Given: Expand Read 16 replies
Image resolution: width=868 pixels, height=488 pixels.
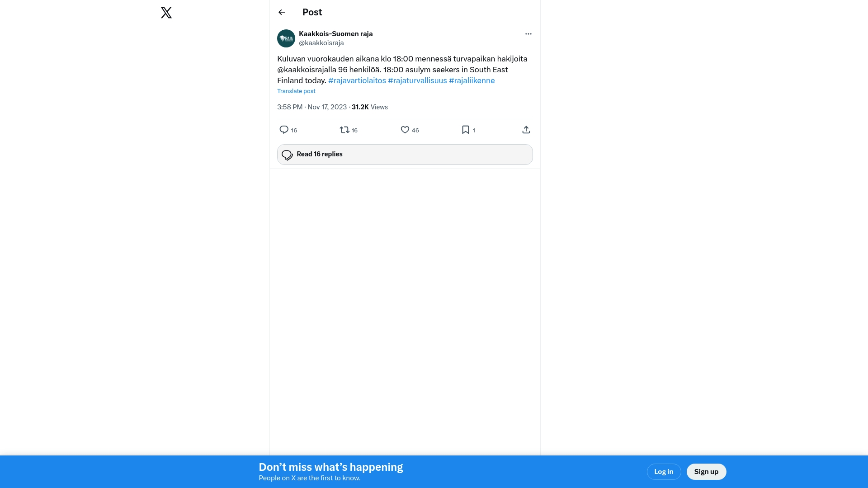Looking at the screenshot, I should click(405, 155).
